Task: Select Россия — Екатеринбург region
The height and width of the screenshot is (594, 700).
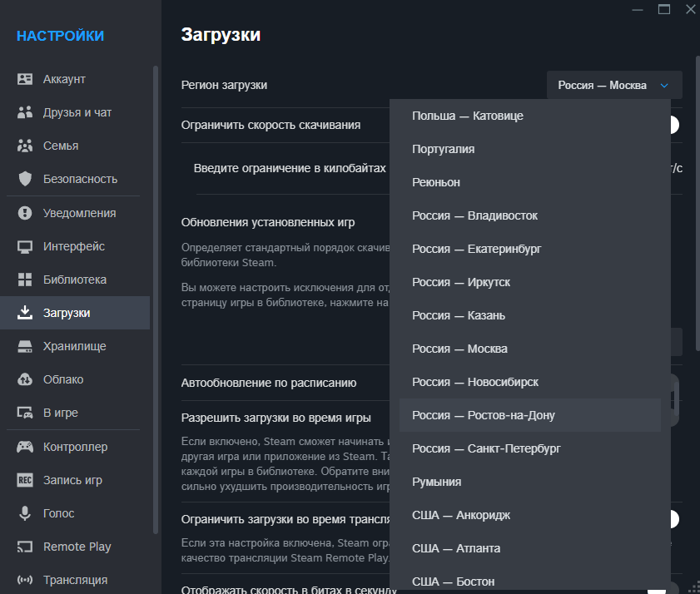Action: coord(530,249)
